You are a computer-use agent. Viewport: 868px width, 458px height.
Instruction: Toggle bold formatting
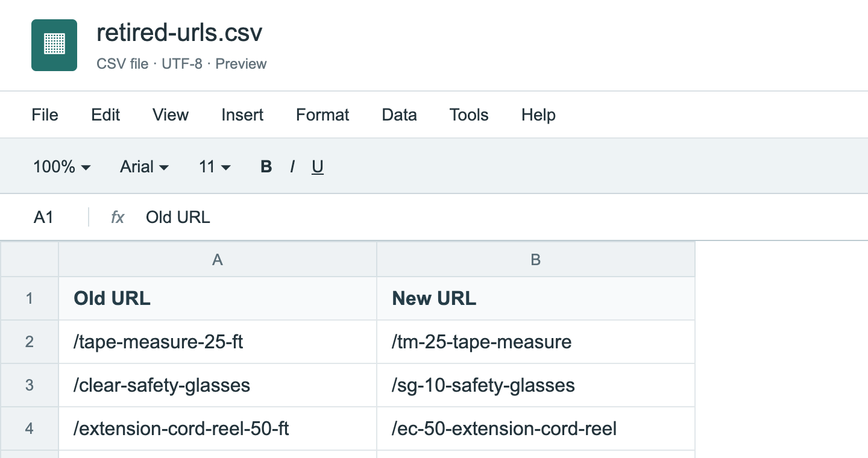pos(266,167)
